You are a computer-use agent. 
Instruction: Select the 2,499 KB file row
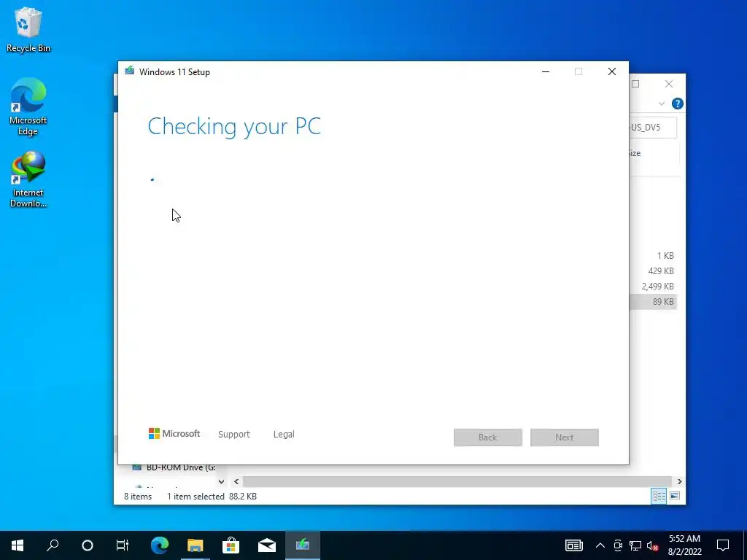click(653, 286)
